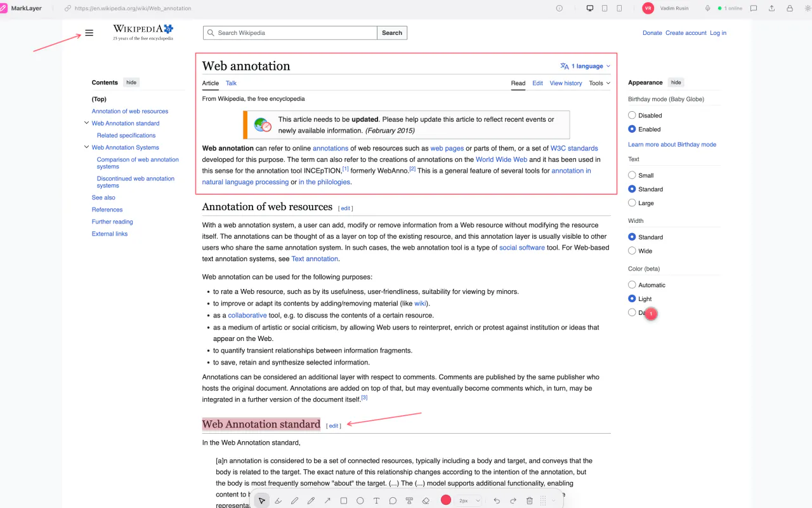Select the outlined text style tool

[409, 500]
